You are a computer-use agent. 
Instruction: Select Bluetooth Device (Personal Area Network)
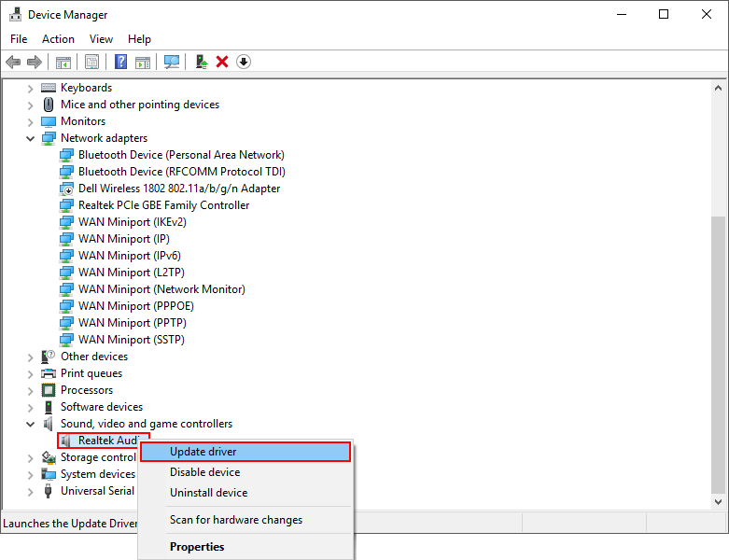coord(181,155)
